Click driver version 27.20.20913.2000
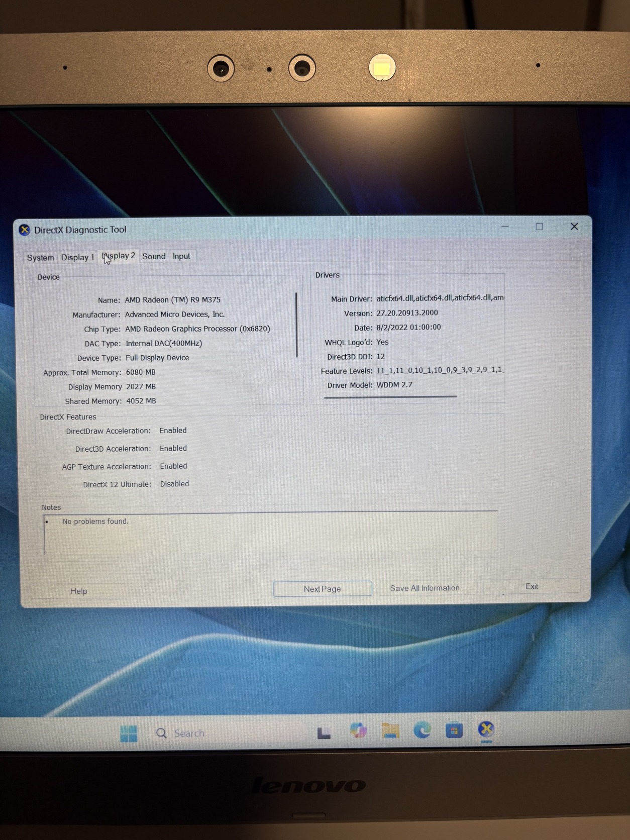630x840 pixels. click(x=407, y=312)
